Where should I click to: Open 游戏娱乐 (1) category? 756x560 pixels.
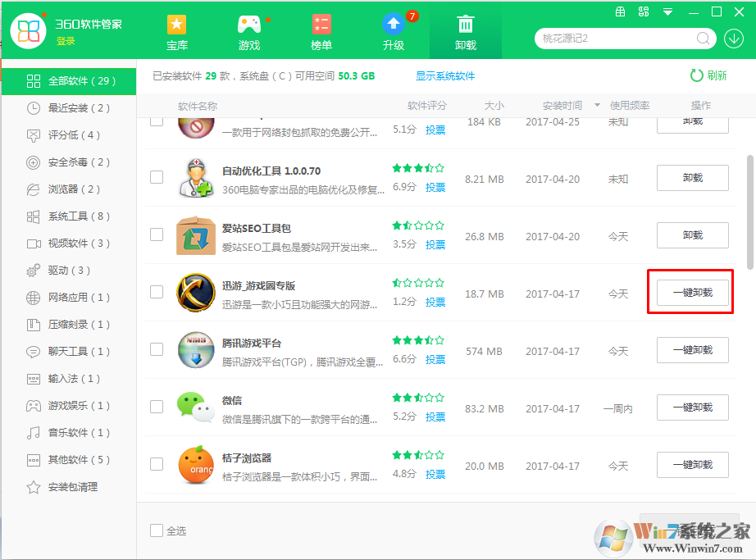[69, 405]
